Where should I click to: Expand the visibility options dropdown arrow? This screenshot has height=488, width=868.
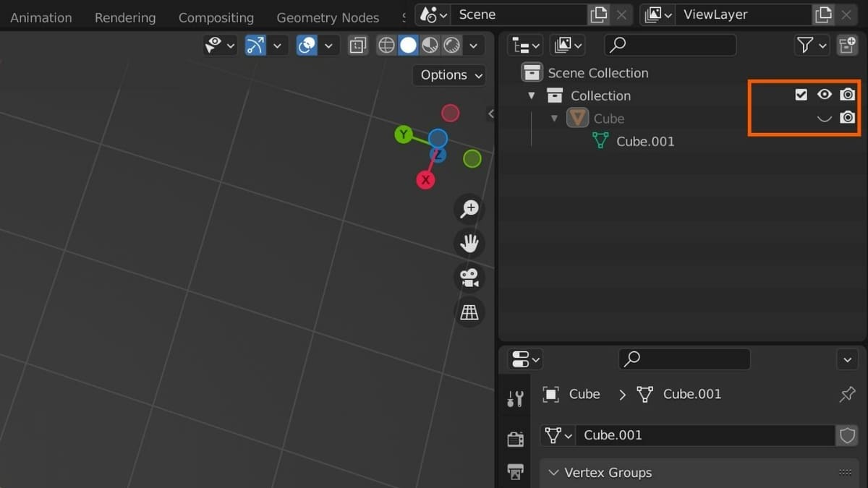[x=231, y=46]
